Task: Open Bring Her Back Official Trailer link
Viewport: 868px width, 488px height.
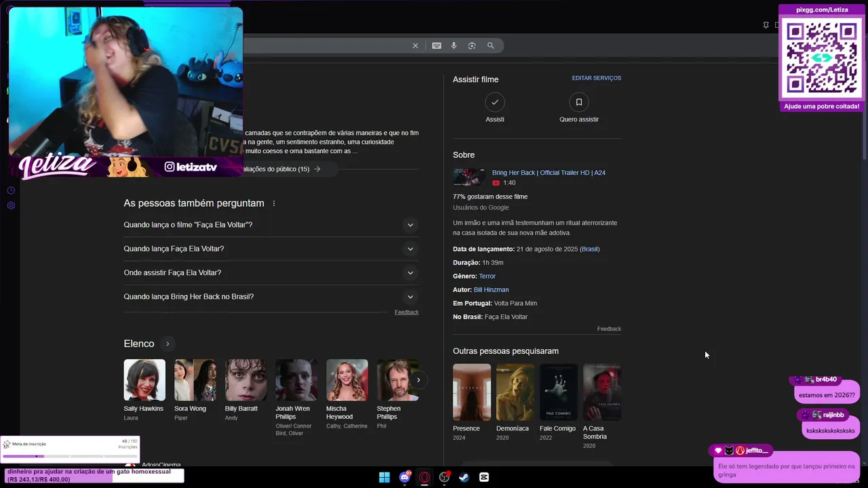Action: pos(549,173)
